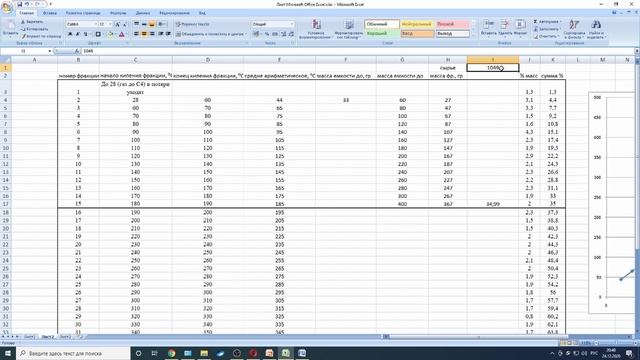Open the Name Box dropdown arrow
The width and height of the screenshot is (640, 360).
click(x=49, y=51)
